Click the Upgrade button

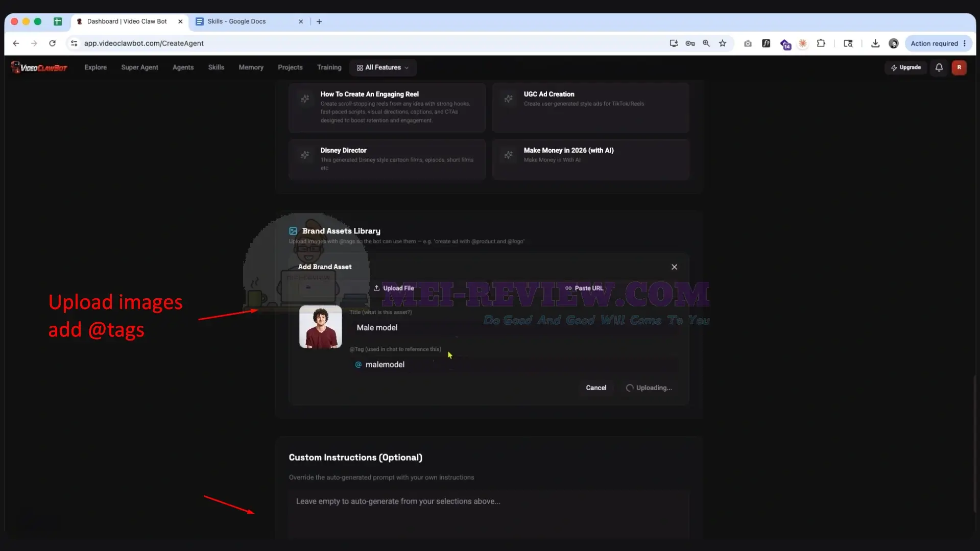[x=905, y=67]
